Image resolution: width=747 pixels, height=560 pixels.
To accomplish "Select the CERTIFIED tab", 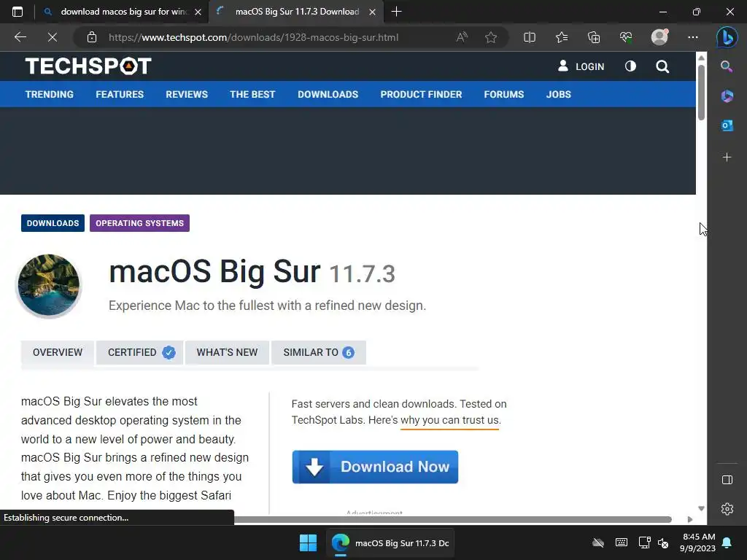I will tap(139, 352).
